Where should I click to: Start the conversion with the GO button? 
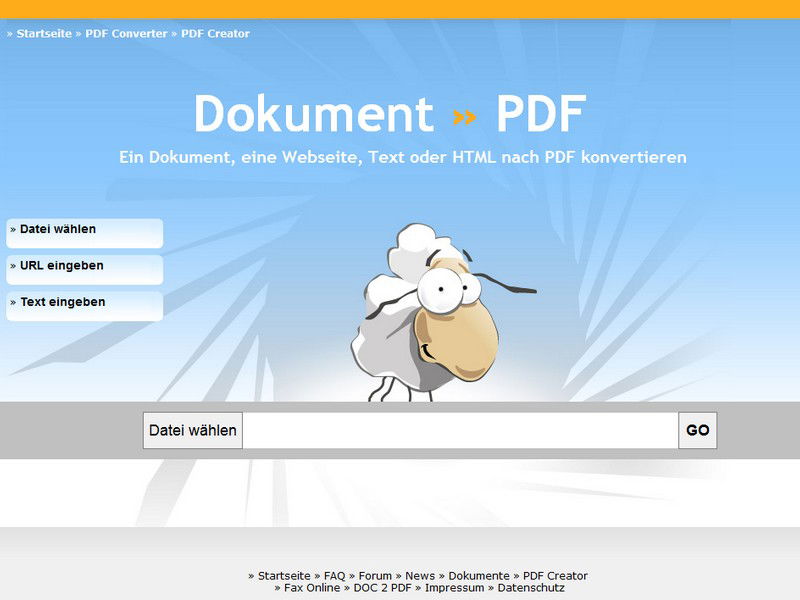[697, 430]
